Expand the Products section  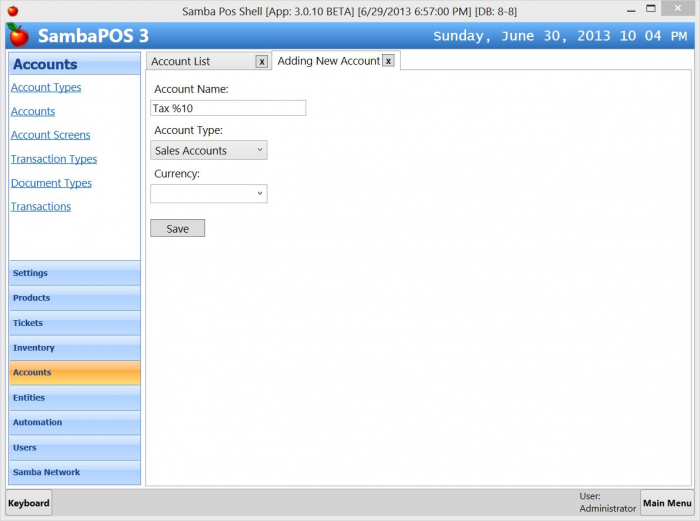(x=74, y=298)
